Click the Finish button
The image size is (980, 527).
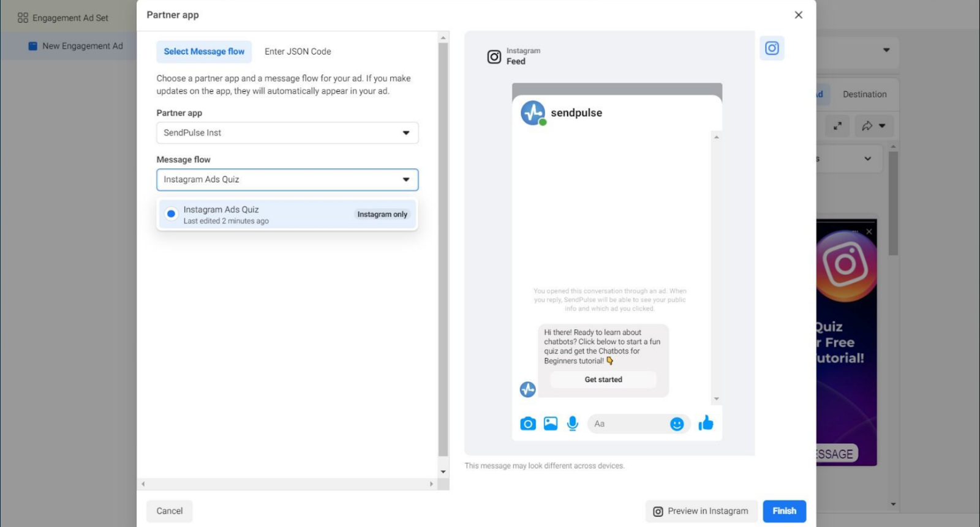785,511
